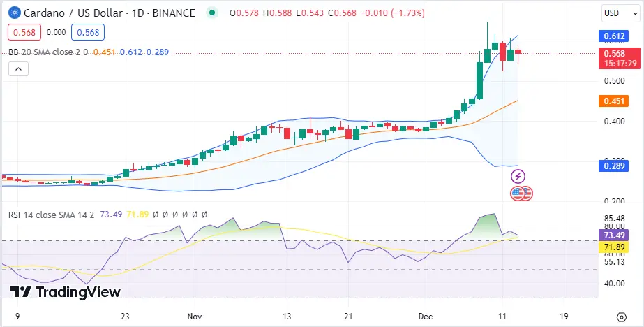This screenshot has height=327, width=644.
Task: Click the C0.568 close value in header
Action: (343, 13)
